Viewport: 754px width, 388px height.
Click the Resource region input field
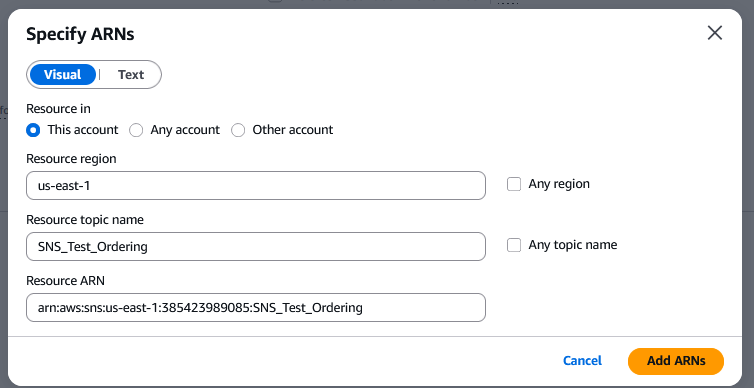(x=256, y=185)
